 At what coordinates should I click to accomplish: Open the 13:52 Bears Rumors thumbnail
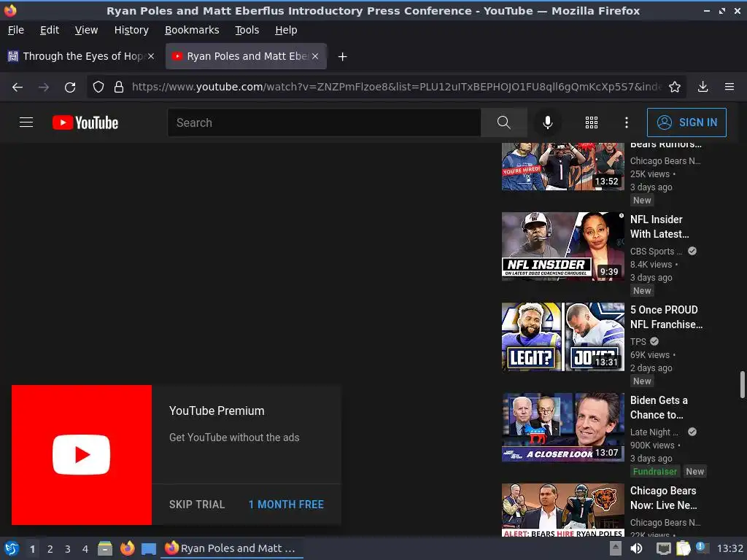(x=562, y=166)
